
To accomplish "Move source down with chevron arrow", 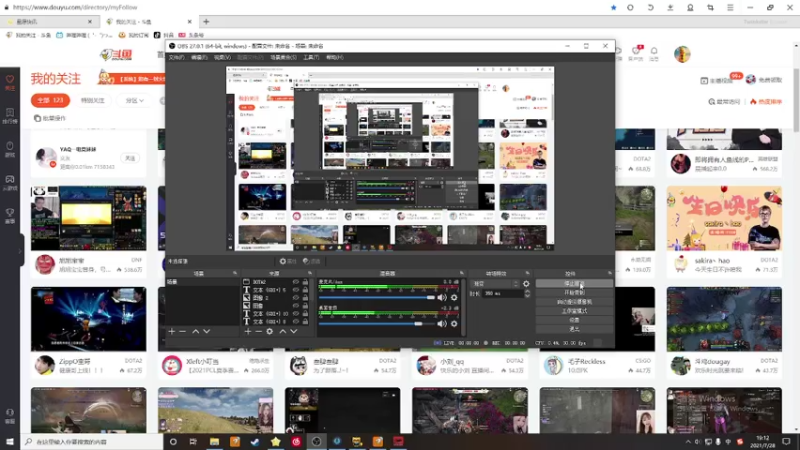I will click(294, 332).
